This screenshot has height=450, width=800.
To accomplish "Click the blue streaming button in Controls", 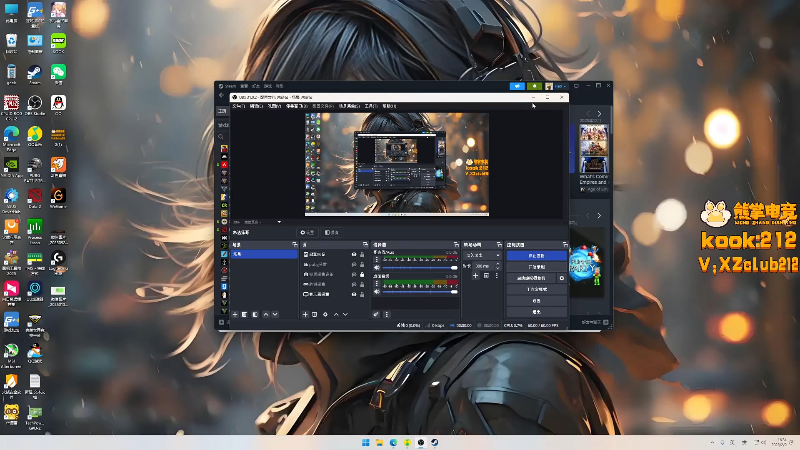I will pos(536,256).
